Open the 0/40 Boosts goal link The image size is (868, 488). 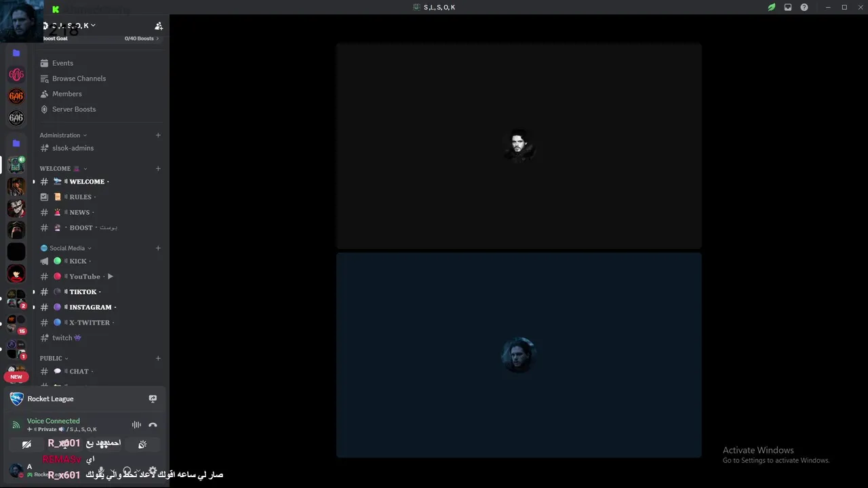click(x=142, y=39)
